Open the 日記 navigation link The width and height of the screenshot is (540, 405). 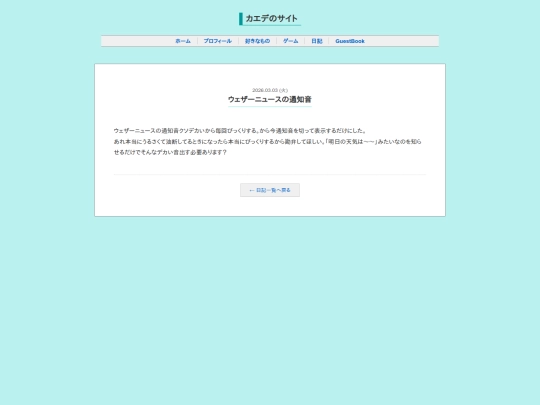[x=317, y=41]
